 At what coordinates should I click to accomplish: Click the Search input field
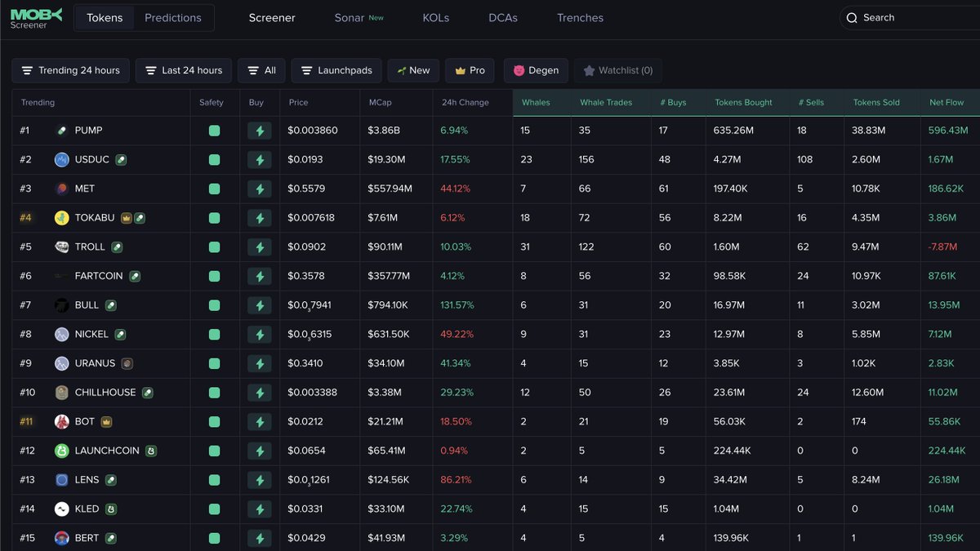(906, 18)
